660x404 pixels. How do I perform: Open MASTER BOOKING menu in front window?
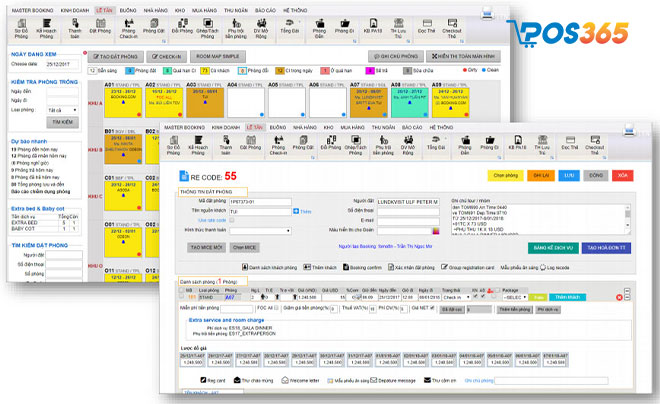point(184,128)
